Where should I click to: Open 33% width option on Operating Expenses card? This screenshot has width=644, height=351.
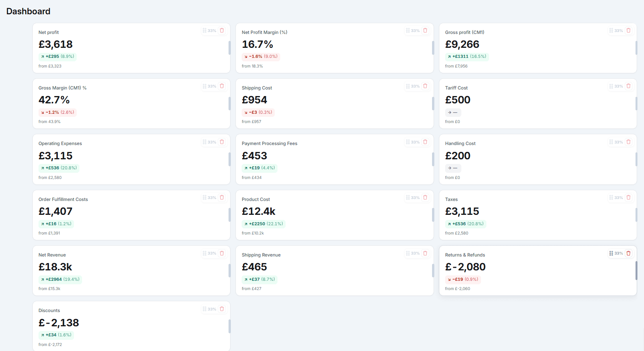tap(212, 142)
